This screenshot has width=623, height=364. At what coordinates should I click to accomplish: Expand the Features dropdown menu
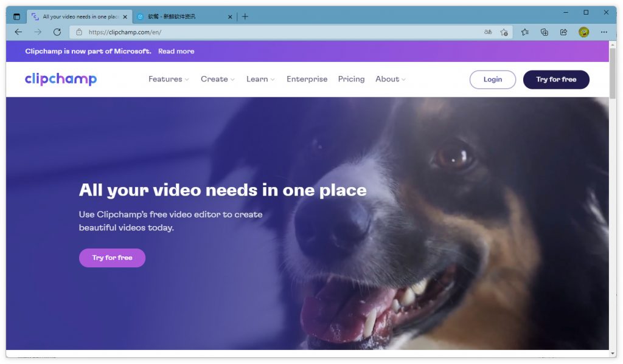pos(169,80)
